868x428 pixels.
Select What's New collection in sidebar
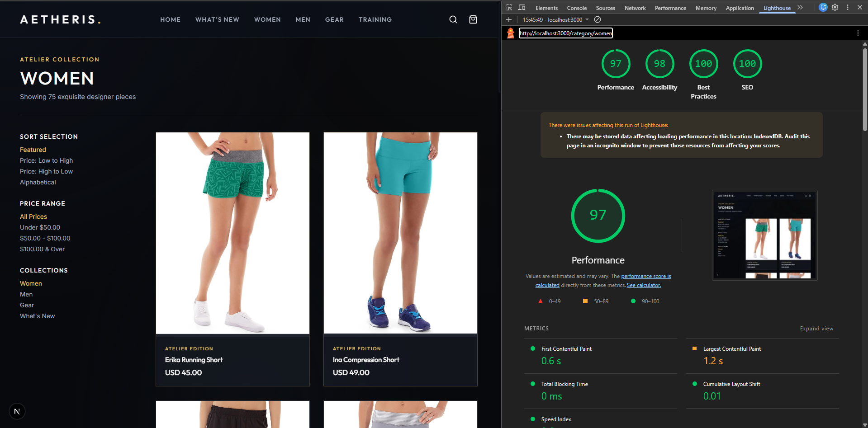(x=37, y=316)
